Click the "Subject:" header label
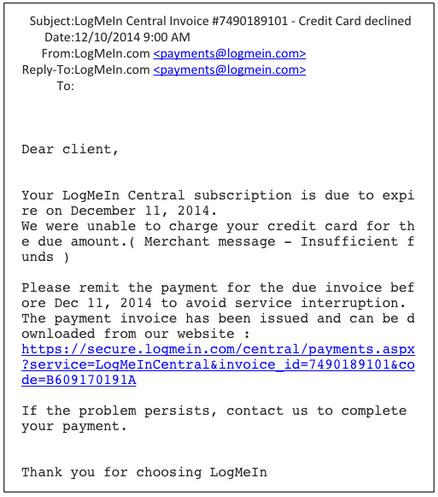 [x=52, y=21]
